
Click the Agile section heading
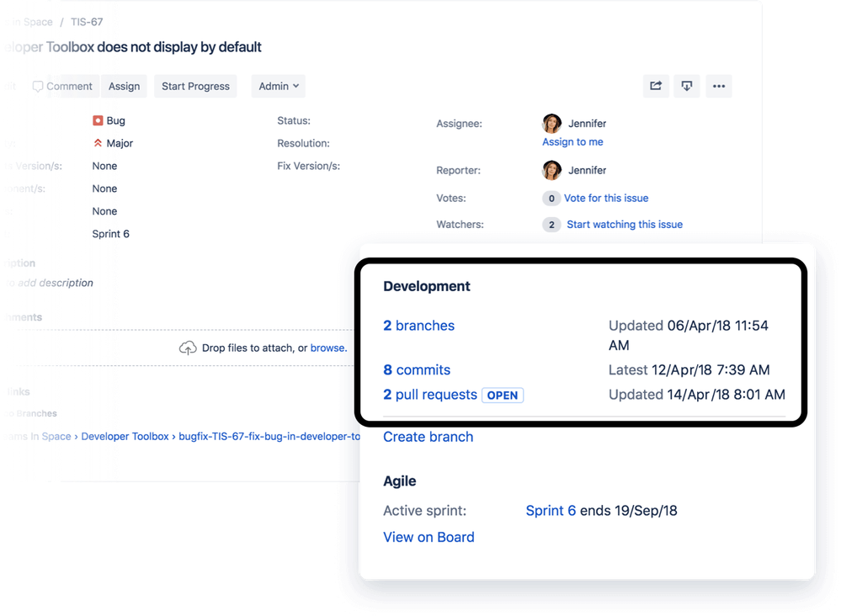tap(400, 481)
